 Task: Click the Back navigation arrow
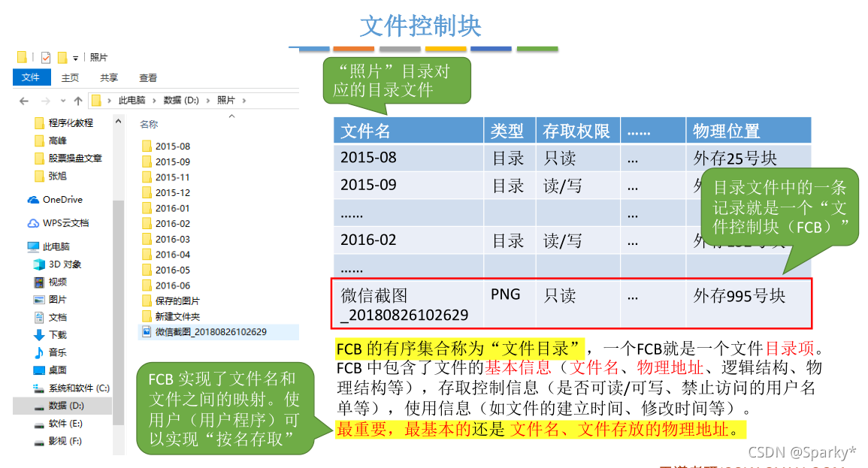click(x=24, y=101)
